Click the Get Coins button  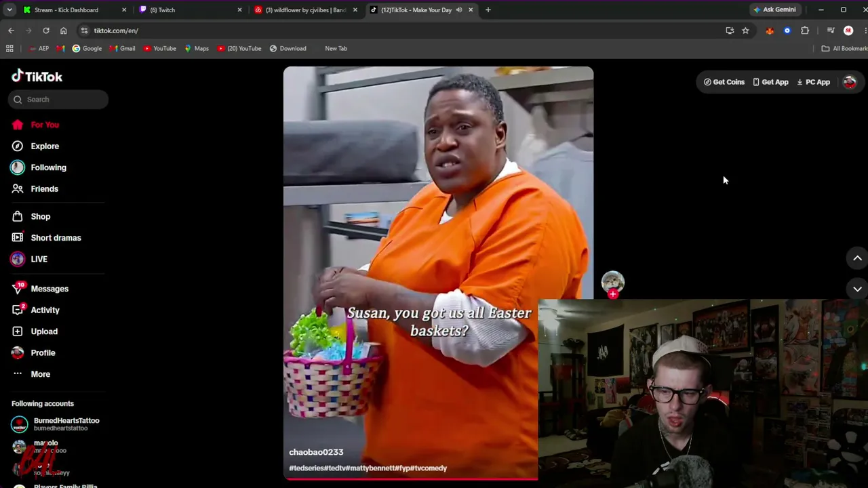724,82
